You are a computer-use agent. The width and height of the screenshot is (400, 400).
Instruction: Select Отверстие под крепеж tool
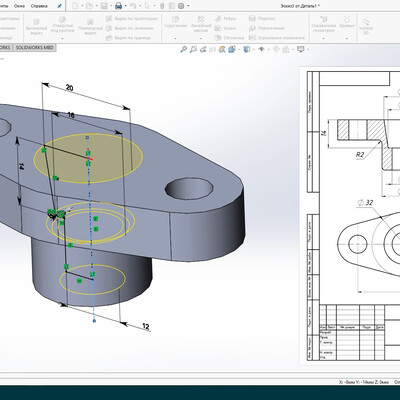pyautogui.click(x=62, y=25)
